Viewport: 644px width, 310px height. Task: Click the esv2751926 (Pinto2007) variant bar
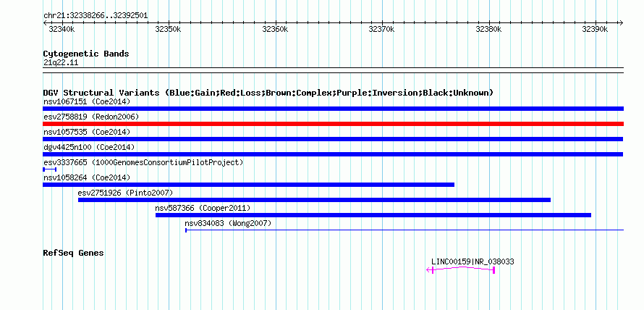[314, 200]
